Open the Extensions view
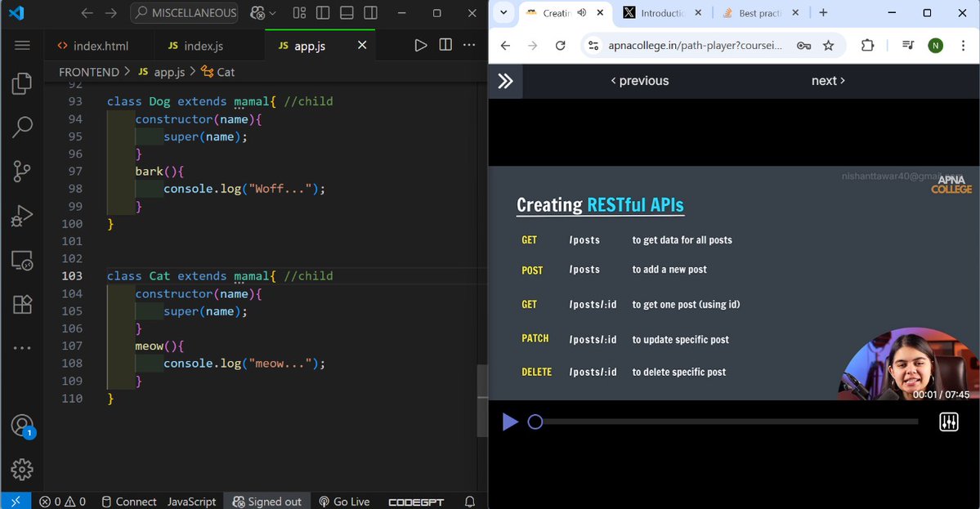 22,304
